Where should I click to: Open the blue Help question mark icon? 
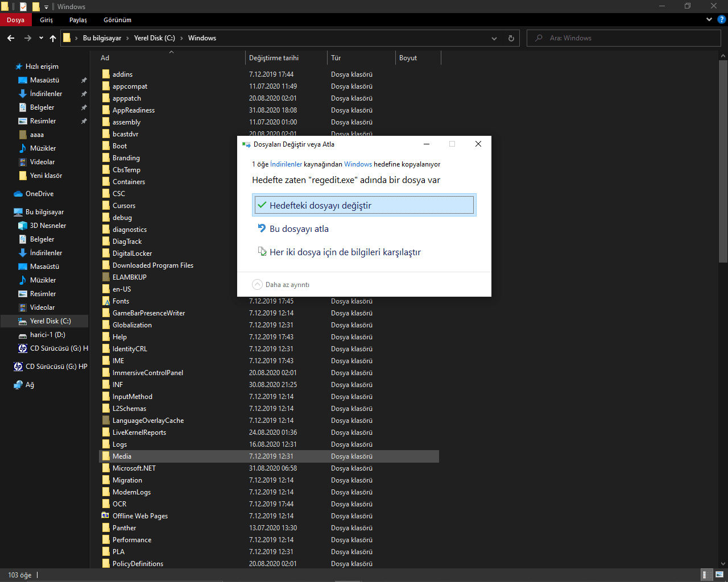pyautogui.click(x=721, y=20)
